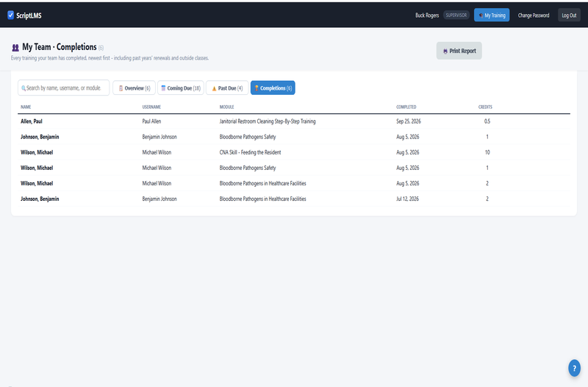Click CNA Skill - Feeding the Resident module
This screenshot has height=387, width=588.
[250, 152]
